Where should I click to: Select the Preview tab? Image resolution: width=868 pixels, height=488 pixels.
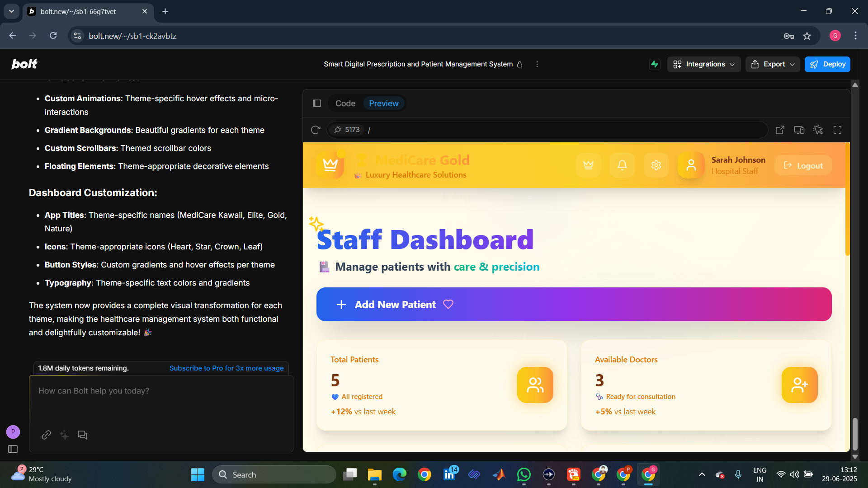click(383, 103)
